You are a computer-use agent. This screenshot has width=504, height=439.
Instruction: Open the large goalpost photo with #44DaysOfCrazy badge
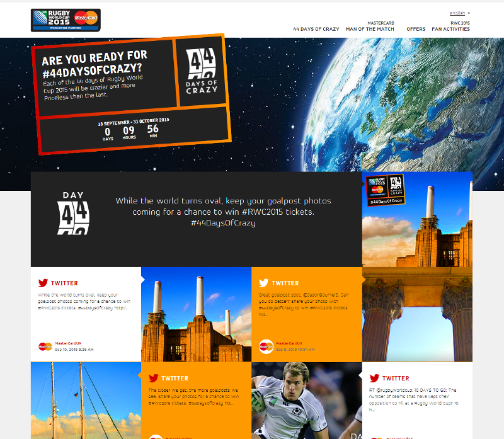point(417,219)
